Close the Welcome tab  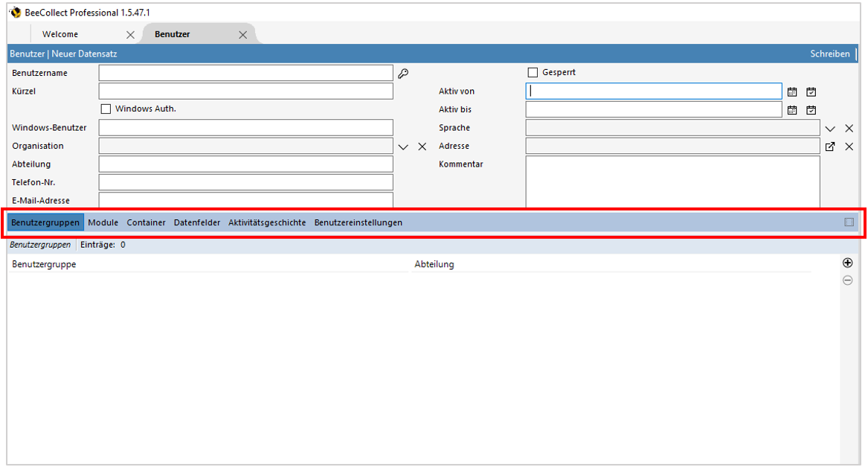pos(130,34)
